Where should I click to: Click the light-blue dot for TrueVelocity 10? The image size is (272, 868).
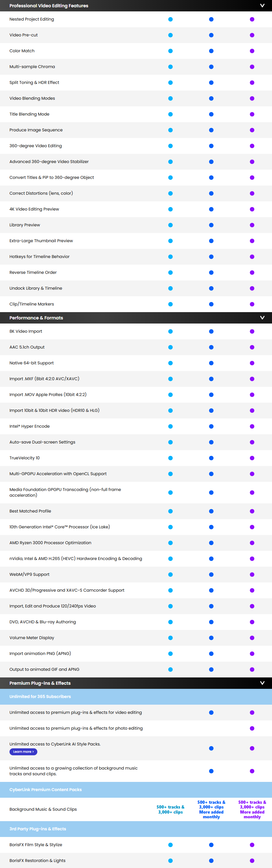(170, 458)
